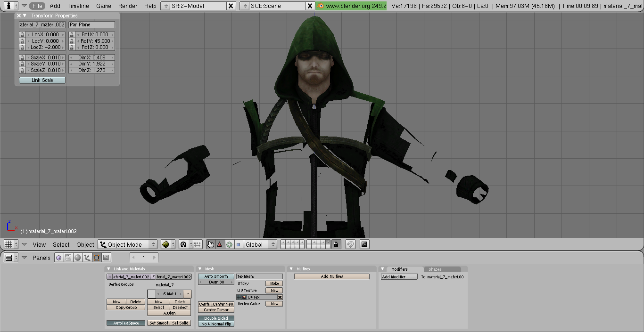Select the scale manipulator square
The height and width of the screenshot is (332, 644).
[x=238, y=244]
